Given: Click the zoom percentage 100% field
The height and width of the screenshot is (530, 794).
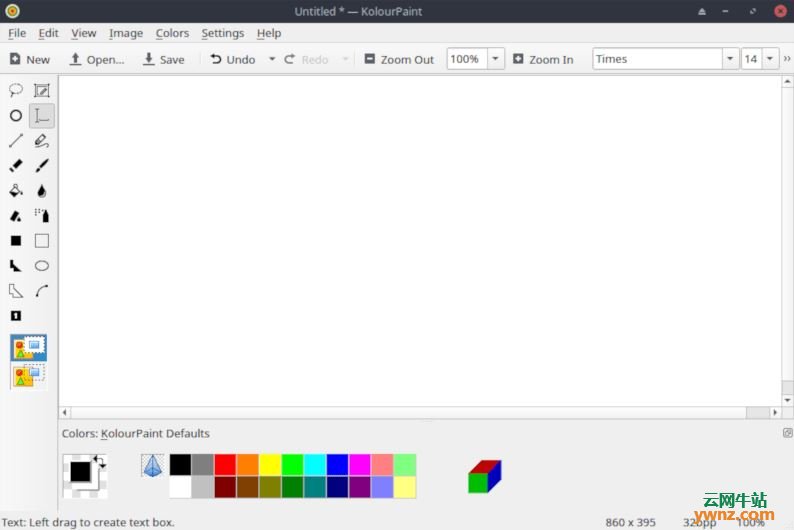Looking at the screenshot, I should click(467, 59).
